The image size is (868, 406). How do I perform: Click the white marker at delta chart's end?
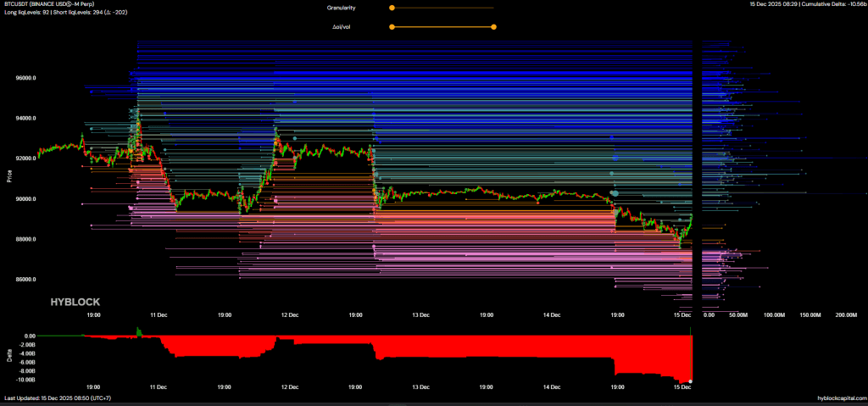(691, 381)
